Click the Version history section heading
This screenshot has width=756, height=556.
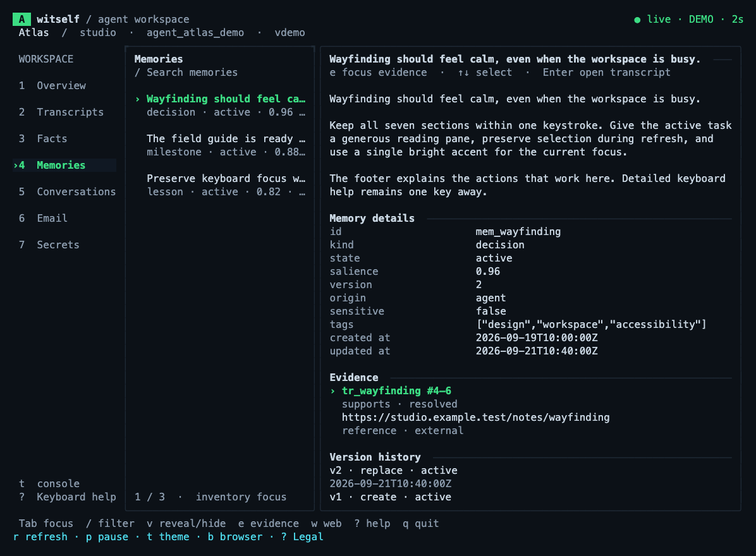click(375, 457)
